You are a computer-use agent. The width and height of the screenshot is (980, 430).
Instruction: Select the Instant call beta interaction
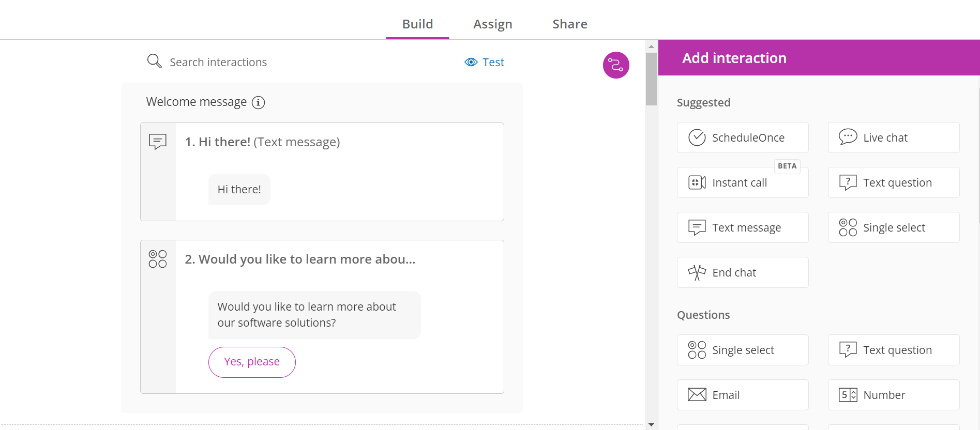tap(742, 182)
